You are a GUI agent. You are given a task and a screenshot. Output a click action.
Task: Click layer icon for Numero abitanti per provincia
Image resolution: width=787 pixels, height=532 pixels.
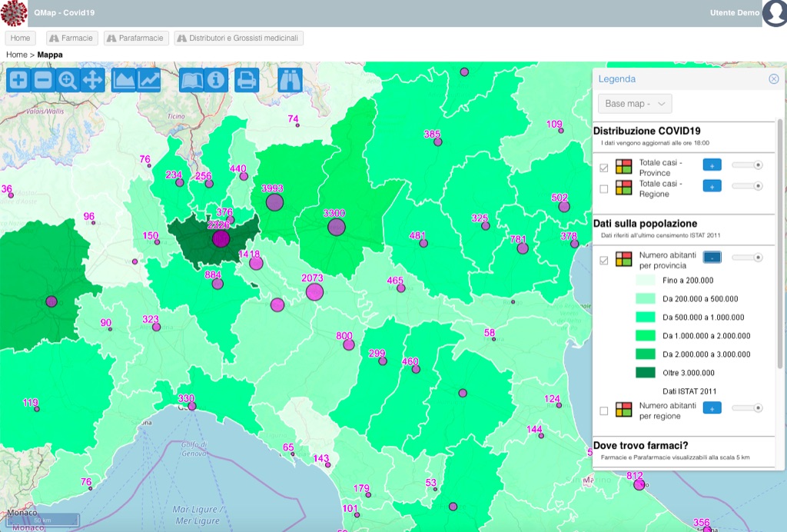[624, 259]
